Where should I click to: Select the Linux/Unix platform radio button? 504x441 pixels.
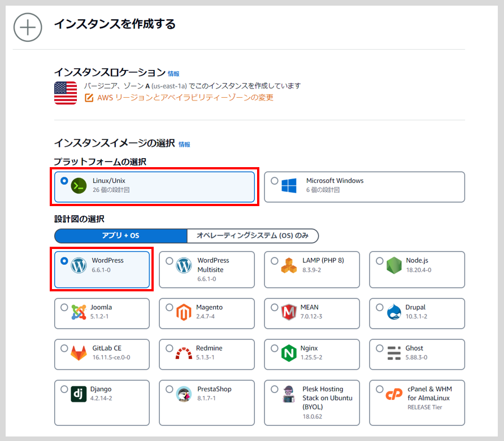(64, 181)
